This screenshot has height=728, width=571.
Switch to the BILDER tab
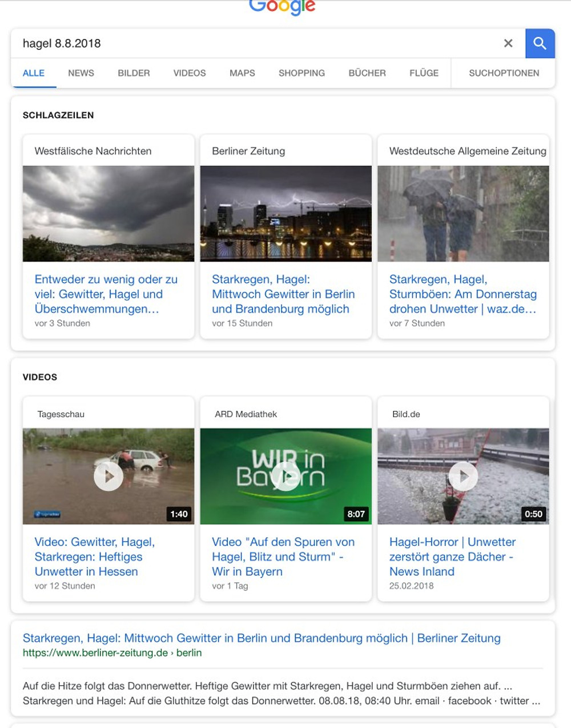(134, 73)
